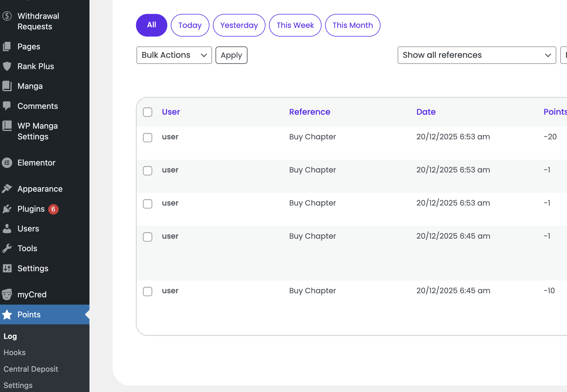Expand the Show all references dropdown
567x392 pixels.
pyautogui.click(x=476, y=55)
